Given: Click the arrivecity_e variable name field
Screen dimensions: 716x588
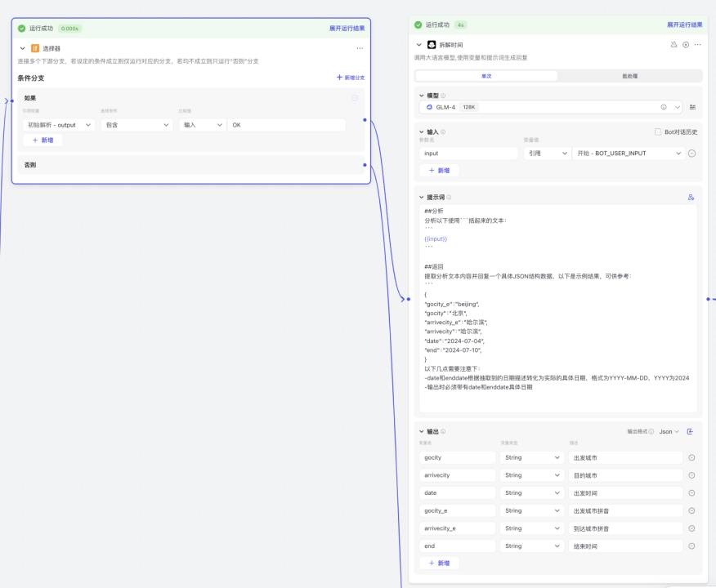Looking at the screenshot, I should [x=457, y=528].
